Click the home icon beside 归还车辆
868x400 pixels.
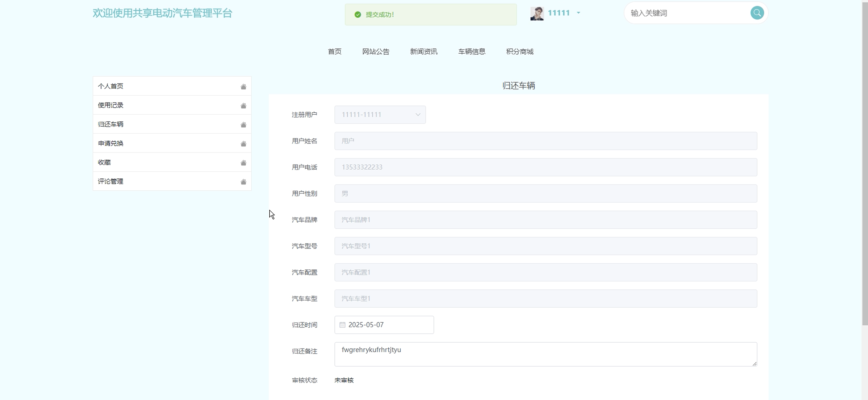tap(243, 125)
